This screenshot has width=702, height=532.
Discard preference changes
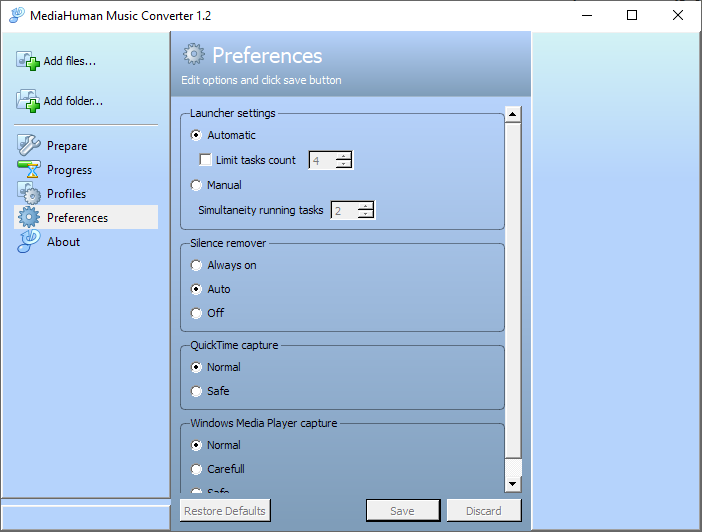point(484,511)
